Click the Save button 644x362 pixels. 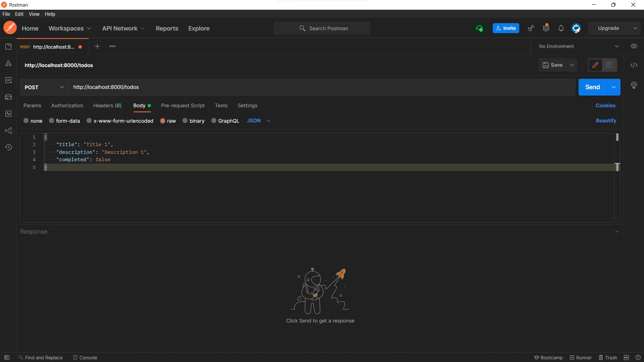coord(553,65)
